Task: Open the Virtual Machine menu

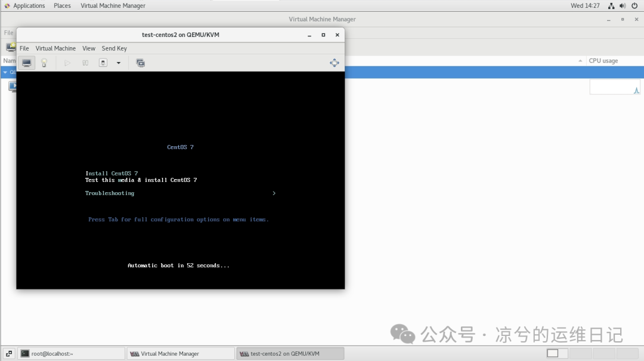Action: (x=55, y=48)
